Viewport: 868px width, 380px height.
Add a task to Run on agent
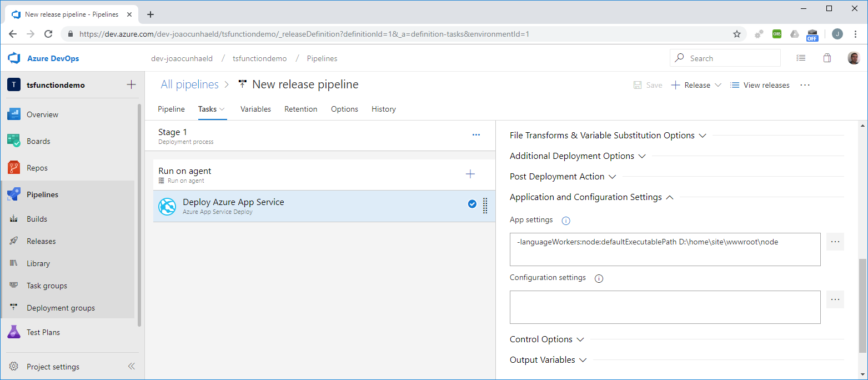pyautogui.click(x=470, y=174)
